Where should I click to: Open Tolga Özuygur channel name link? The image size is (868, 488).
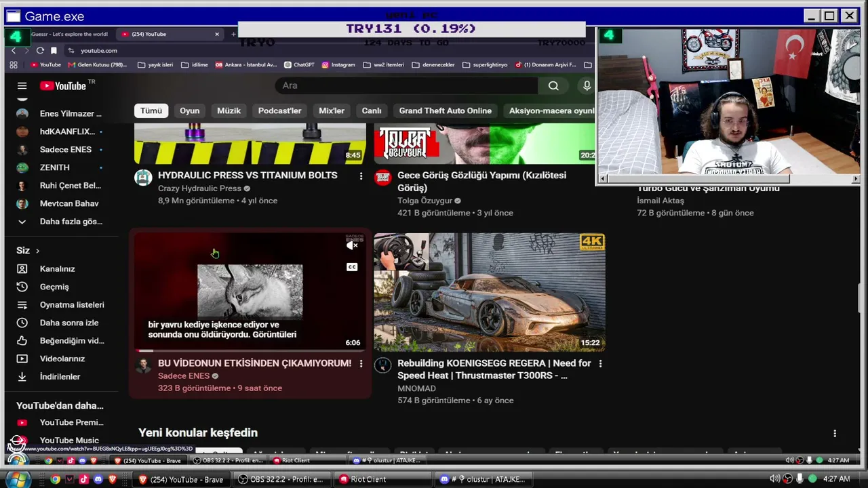425,201
